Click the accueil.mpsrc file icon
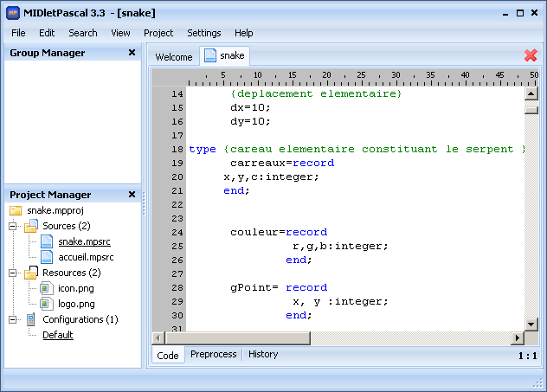The width and height of the screenshot is (547, 392). (x=47, y=257)
